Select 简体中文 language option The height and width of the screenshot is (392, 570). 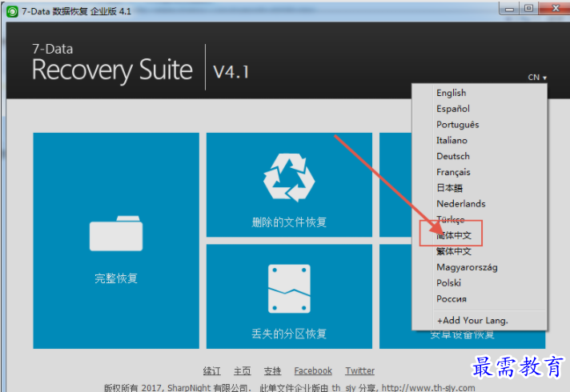453,235
